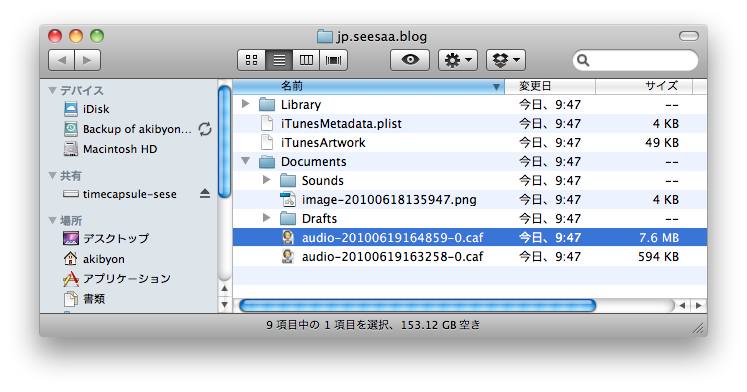The width and height of the screenshot is (747, 392).
Task: Click the sidebar vertical scrollbar thumb
Action: [x=224, y=141]
